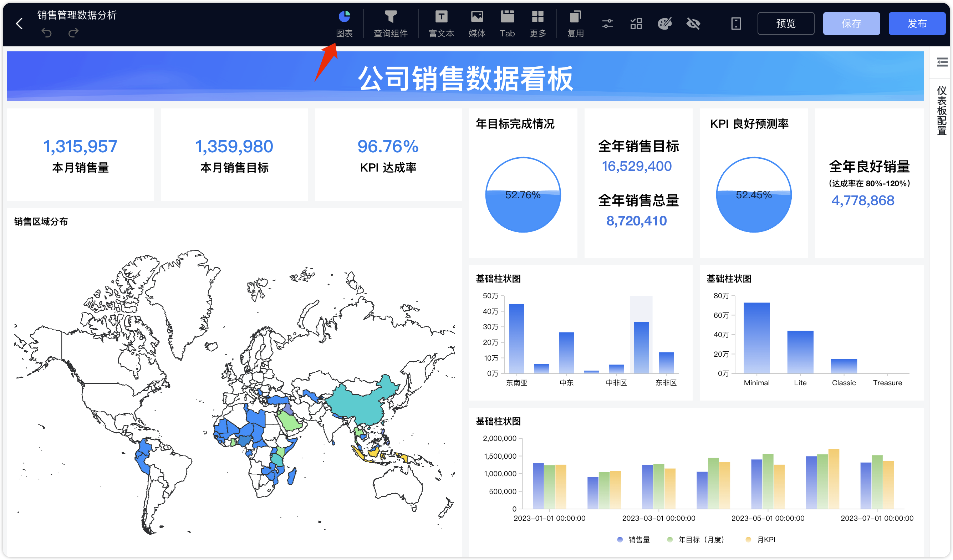The height and width of the screenshot is (560, 953).
Task: Switch to mobile layout icon
Action: [x=736, y=24]
